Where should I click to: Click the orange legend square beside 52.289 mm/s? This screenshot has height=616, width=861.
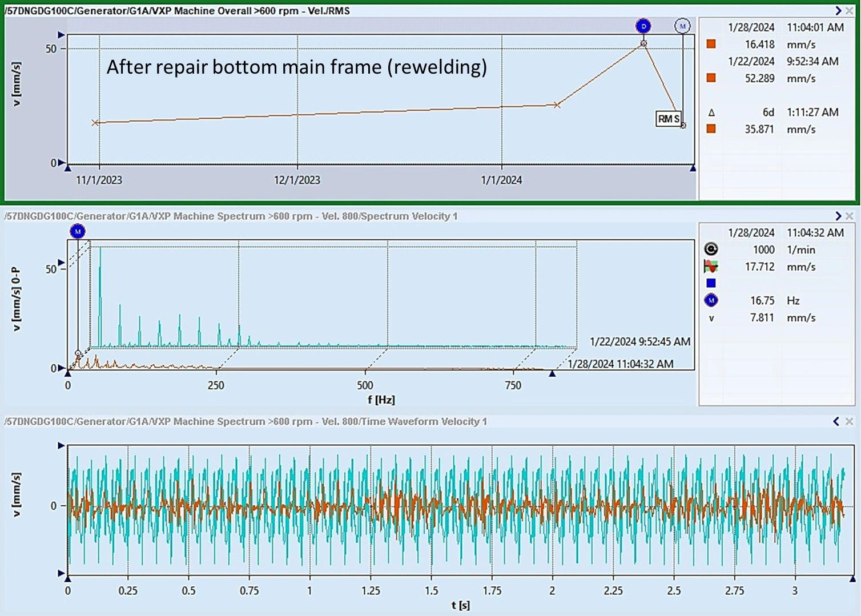click(x=711, y=78)
